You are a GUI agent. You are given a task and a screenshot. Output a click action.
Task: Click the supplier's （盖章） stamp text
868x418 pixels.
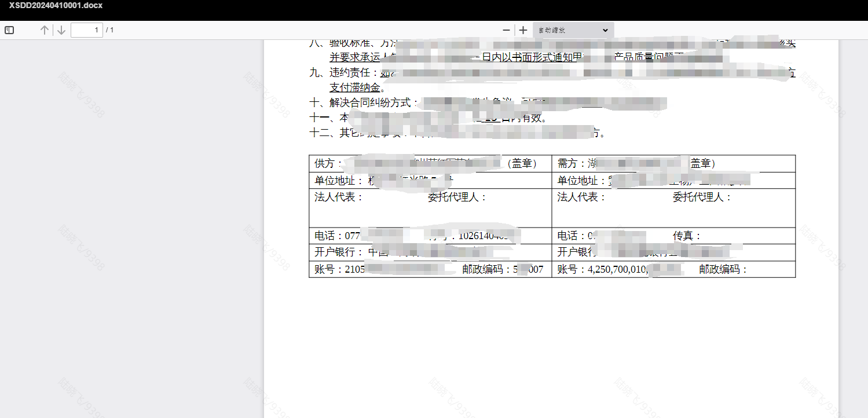[521, 164]
